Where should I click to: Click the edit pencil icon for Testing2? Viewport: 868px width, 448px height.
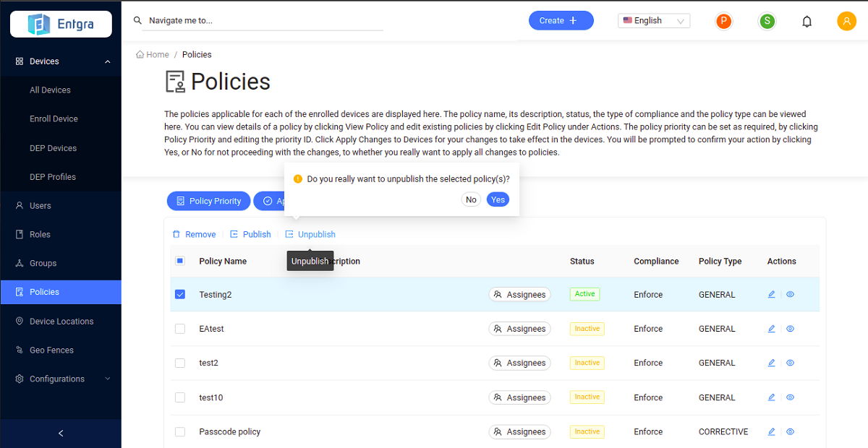[x=771, y=295]
